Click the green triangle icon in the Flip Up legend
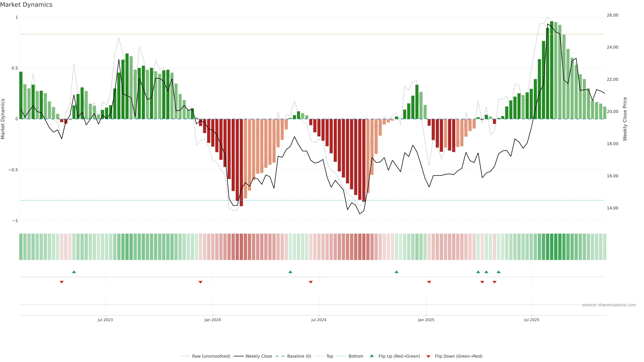Image resolution: width=644 pixels, height=362 pixels. (372, 356)
